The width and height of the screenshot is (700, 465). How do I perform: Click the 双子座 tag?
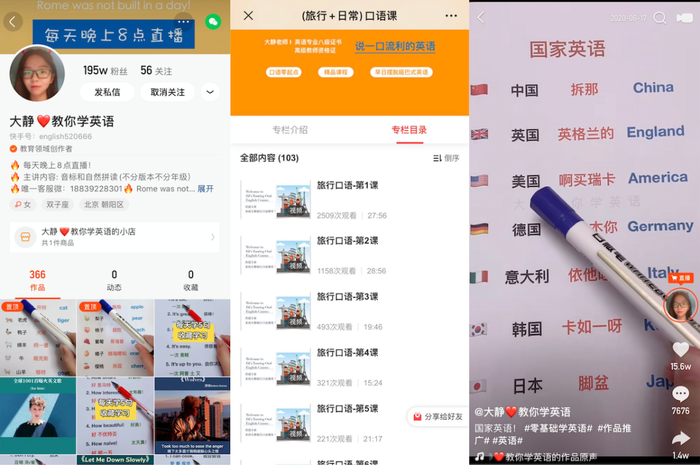coord(58,204)
